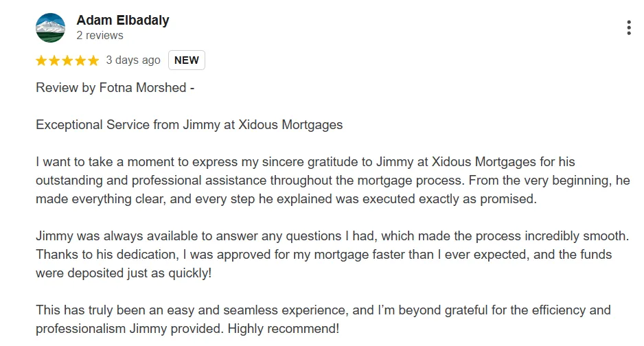
Task: Click the third gold rating star
Action: point(67,60)
